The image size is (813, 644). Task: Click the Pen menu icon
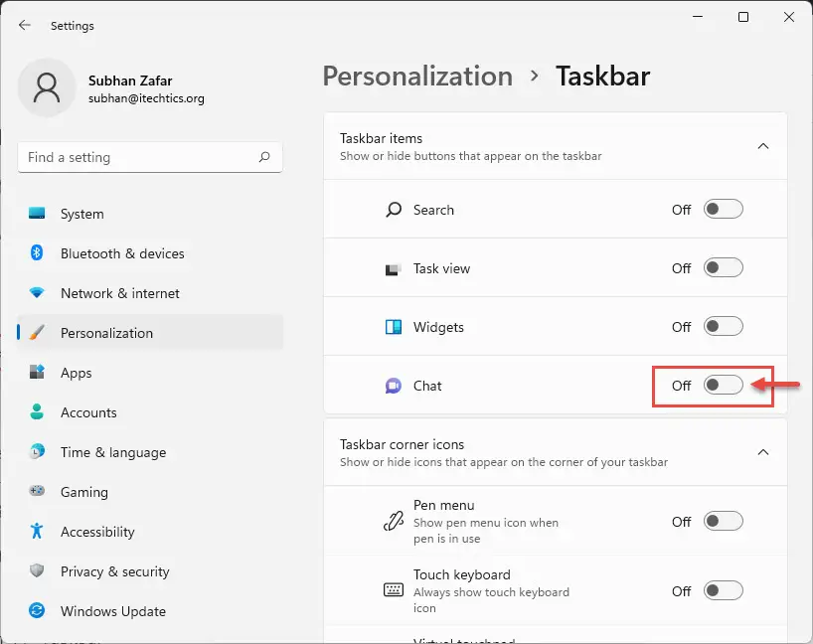point(394,521)
